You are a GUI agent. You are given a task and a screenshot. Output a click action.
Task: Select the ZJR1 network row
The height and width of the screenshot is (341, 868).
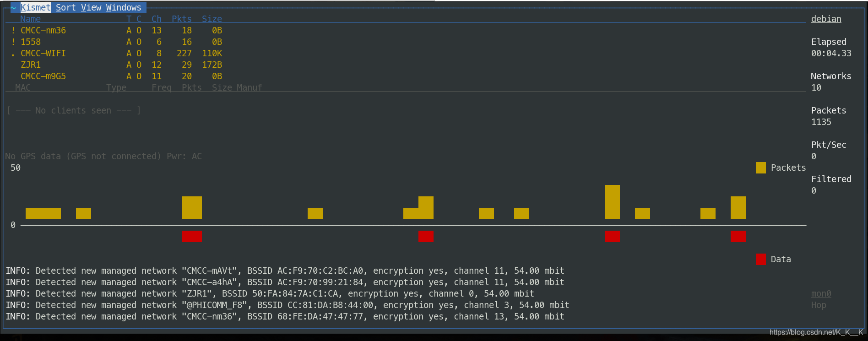point(117,65)
